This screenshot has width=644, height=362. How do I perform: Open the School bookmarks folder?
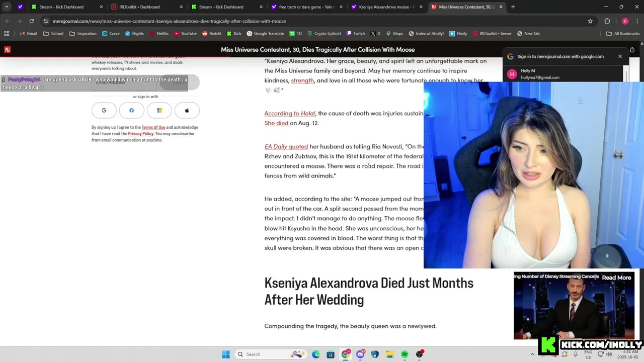[x=53, y=34]
